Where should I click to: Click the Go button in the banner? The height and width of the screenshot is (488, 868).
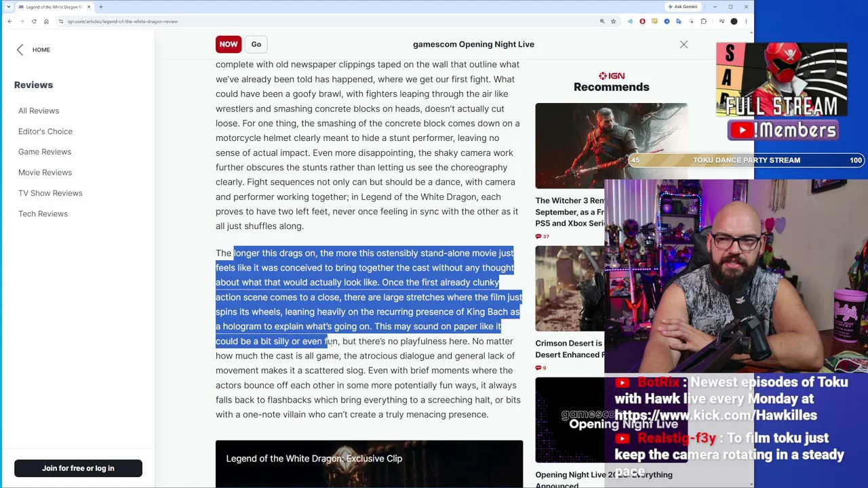coord(256,44)
